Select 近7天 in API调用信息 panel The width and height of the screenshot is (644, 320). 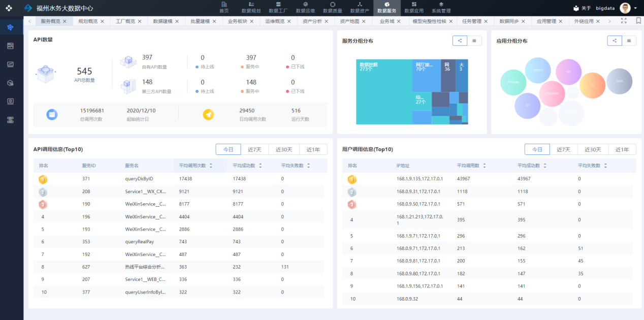pos(254,149)
